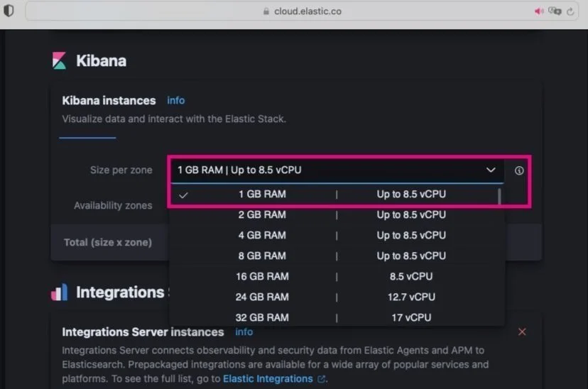Screen dimensions: 588x389
Task: Click the Integrations logo icon
Action: click(60, 292)
